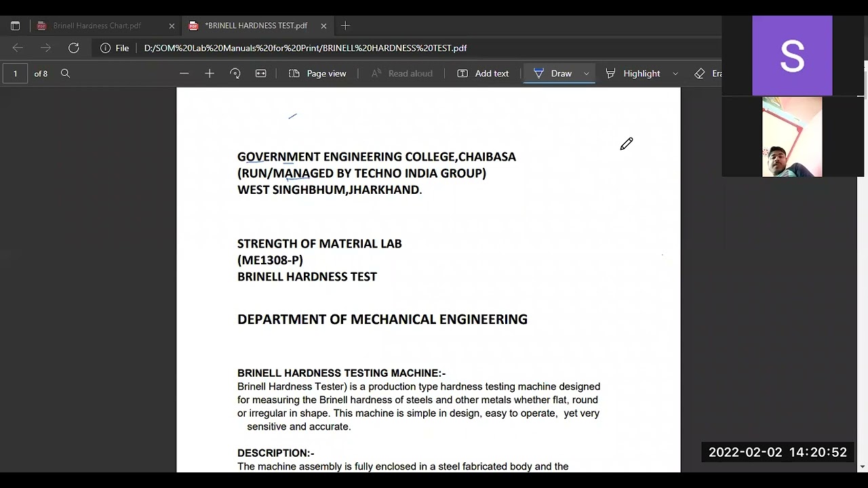Refresh the current page
Viewport: 868px width, 488px height.
click(x=74, y=48)
